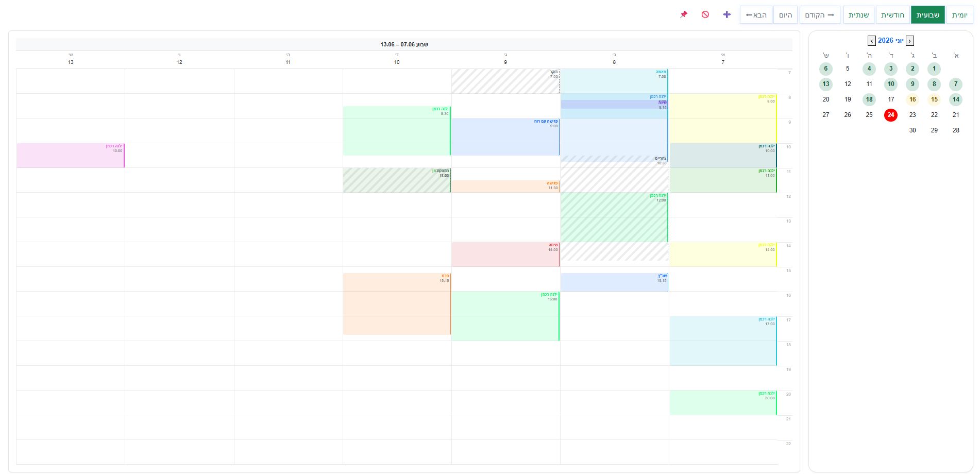Image resolution: width=980 pixels, height=474 pixels.
Task: Jump to today with the היום button
Action: 785,15
